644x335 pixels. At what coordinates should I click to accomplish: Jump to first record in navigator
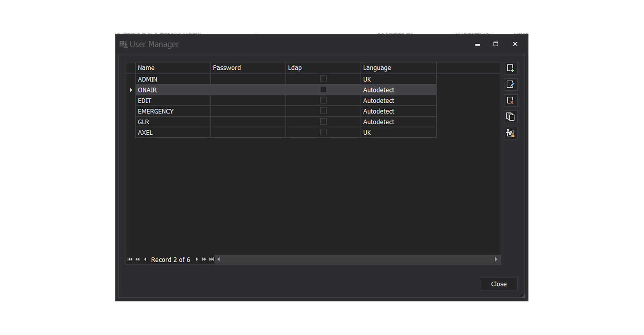(x=130, y=259)
